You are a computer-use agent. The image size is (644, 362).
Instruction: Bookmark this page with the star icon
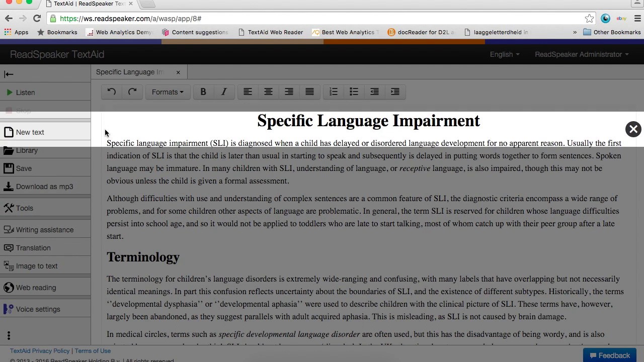coord(589,19)
